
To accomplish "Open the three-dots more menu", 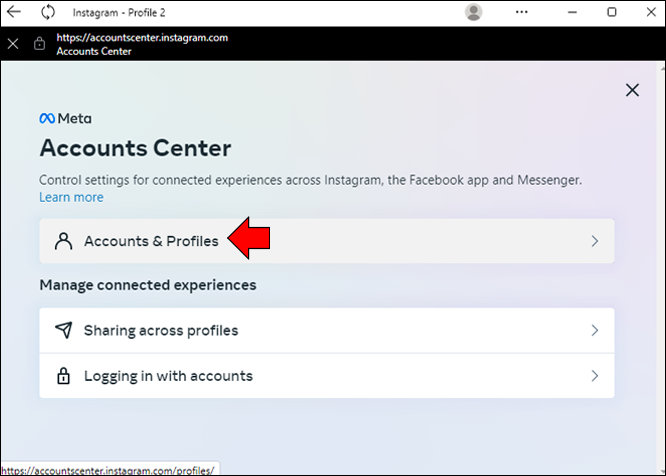I will pyautogui.click(x=522, y=12).
